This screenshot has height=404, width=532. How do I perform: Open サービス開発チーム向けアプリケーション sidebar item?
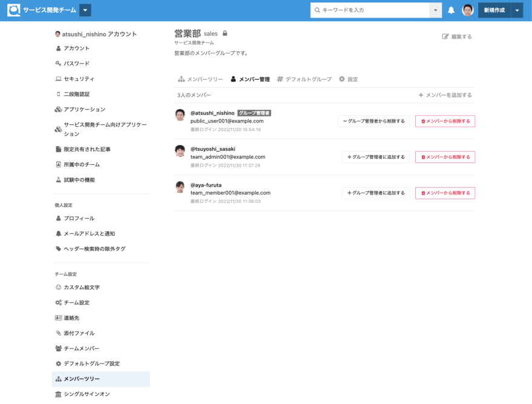click(101, 129)
